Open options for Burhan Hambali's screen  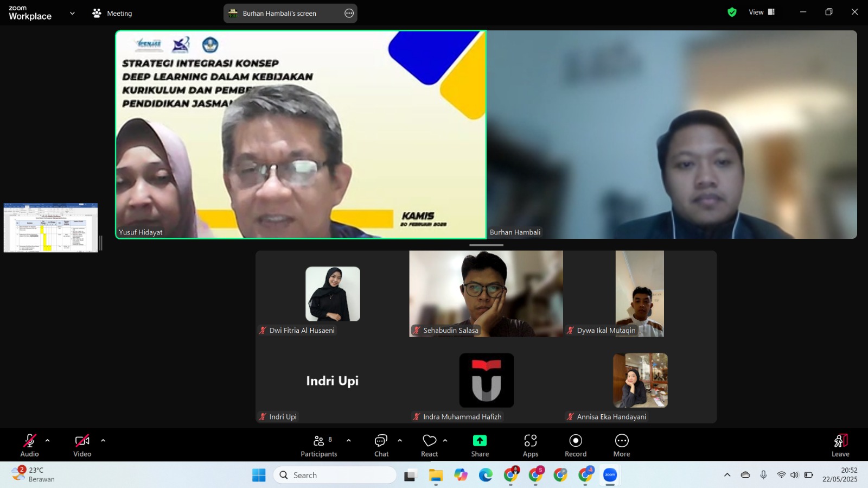[x=349, y=13]
